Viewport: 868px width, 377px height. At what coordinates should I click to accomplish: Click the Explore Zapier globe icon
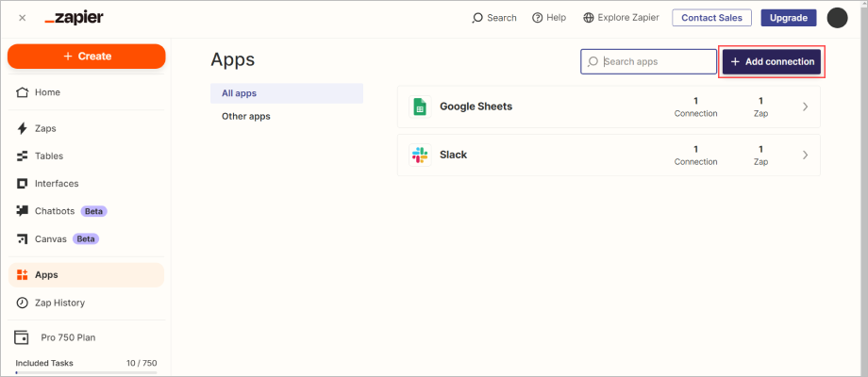tap(589, 18)
